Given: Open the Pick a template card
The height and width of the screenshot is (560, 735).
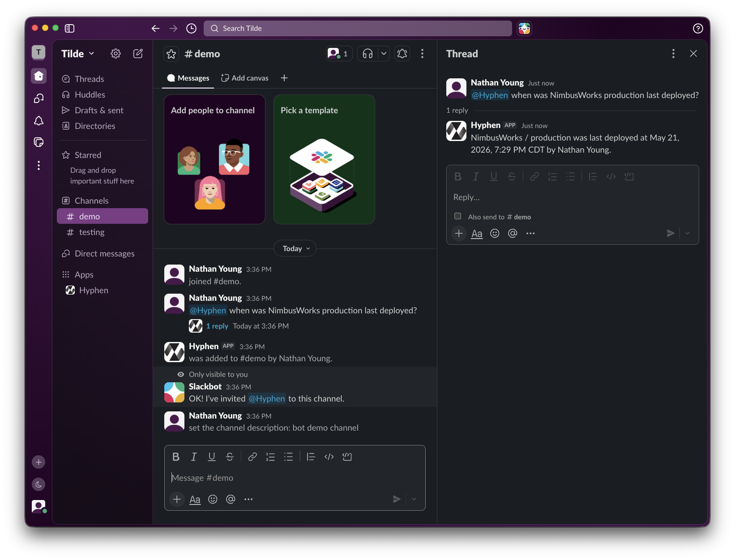Looking at the screenshot, I should [324, 159].
